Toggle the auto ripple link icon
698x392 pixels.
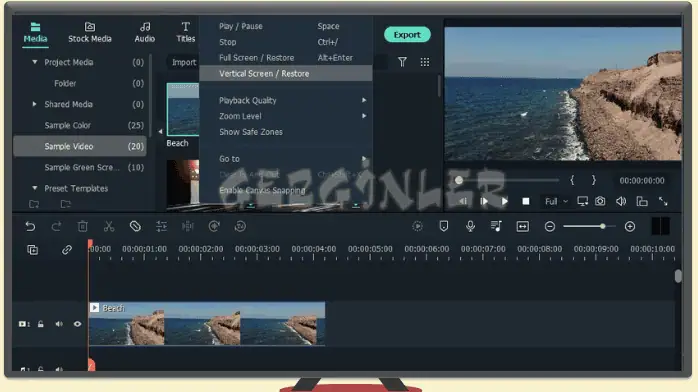pyautogui.click(x=67, y=250)
